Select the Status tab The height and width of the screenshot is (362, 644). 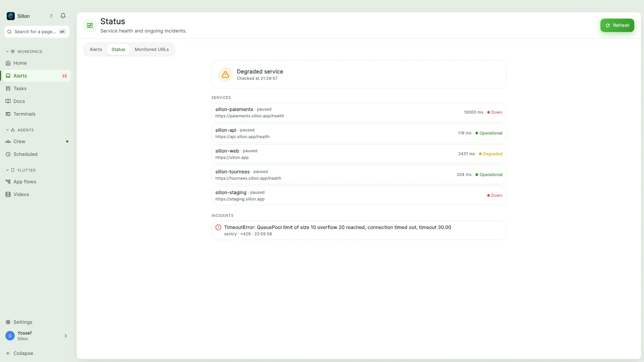pyautogui.click(x=118, y=50)
